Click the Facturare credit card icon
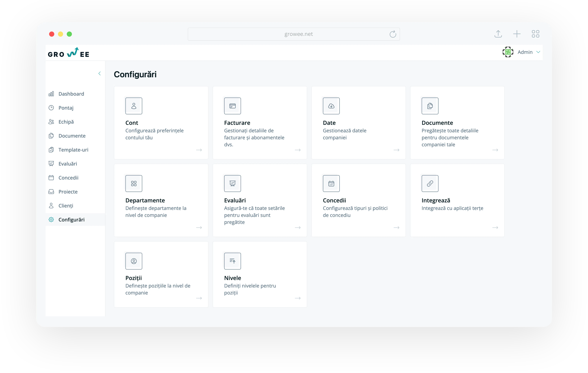This screenshot has height=373, width=588. pyautogui.click(x=233, y=106)
